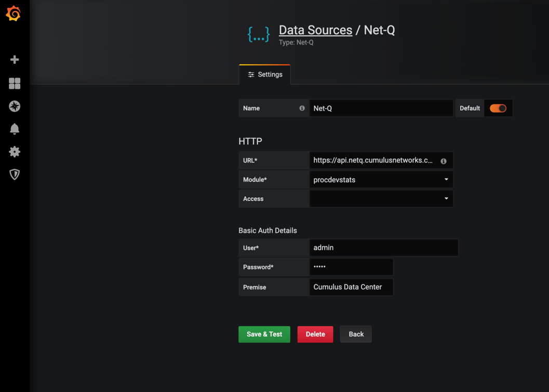Delete the Net-Q data source

coord(315,334)
